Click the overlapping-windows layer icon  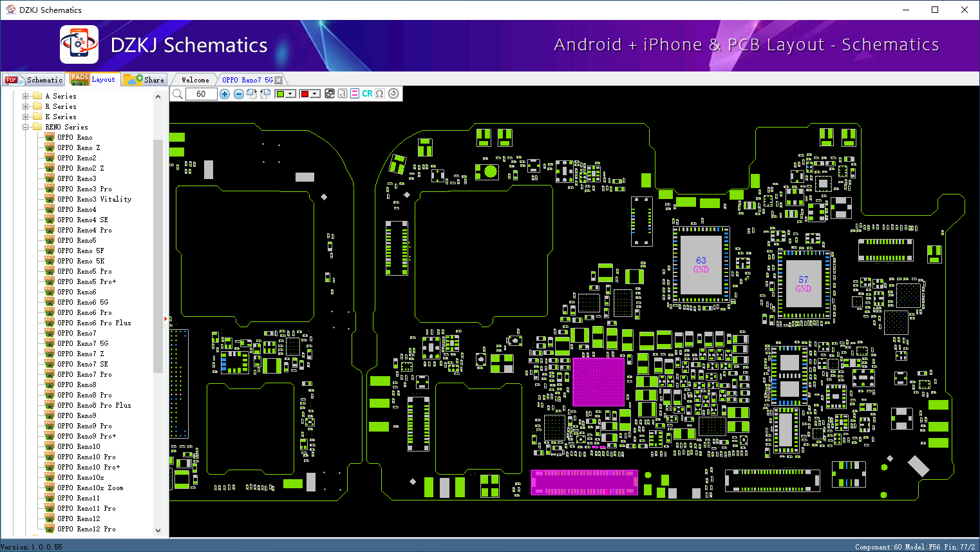[x=330, y=93]
